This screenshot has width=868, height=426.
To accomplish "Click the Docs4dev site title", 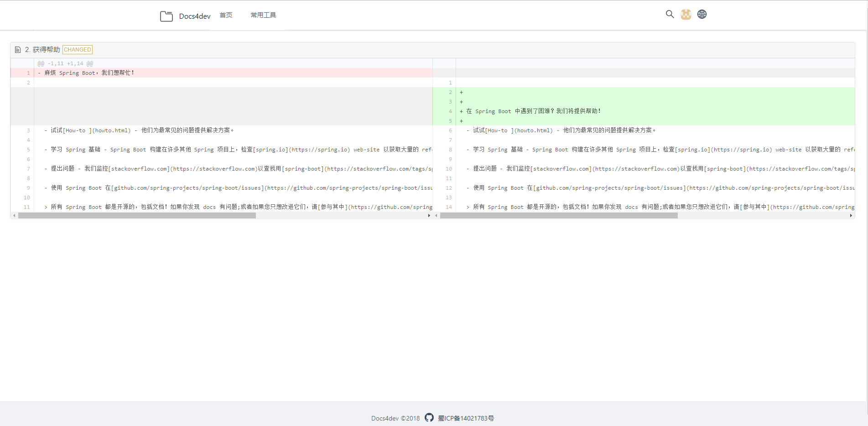I will coord(194,16).
